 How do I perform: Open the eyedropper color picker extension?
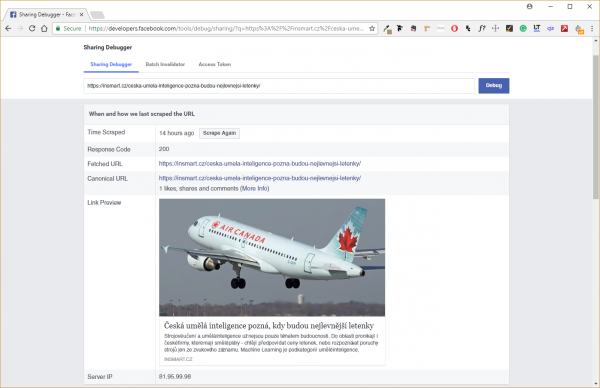point(387,29)
